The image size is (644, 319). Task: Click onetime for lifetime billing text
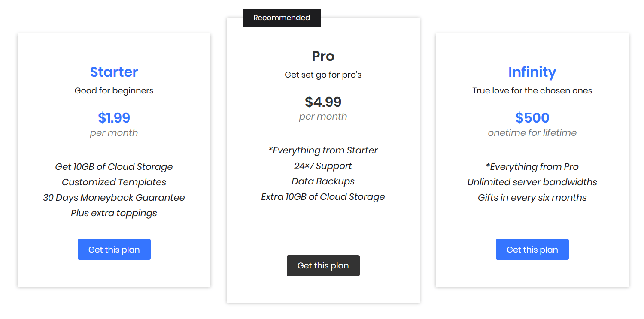tap(532, 132)
